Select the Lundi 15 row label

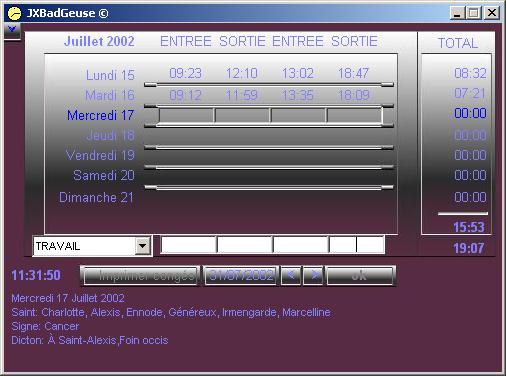(110, 75)
